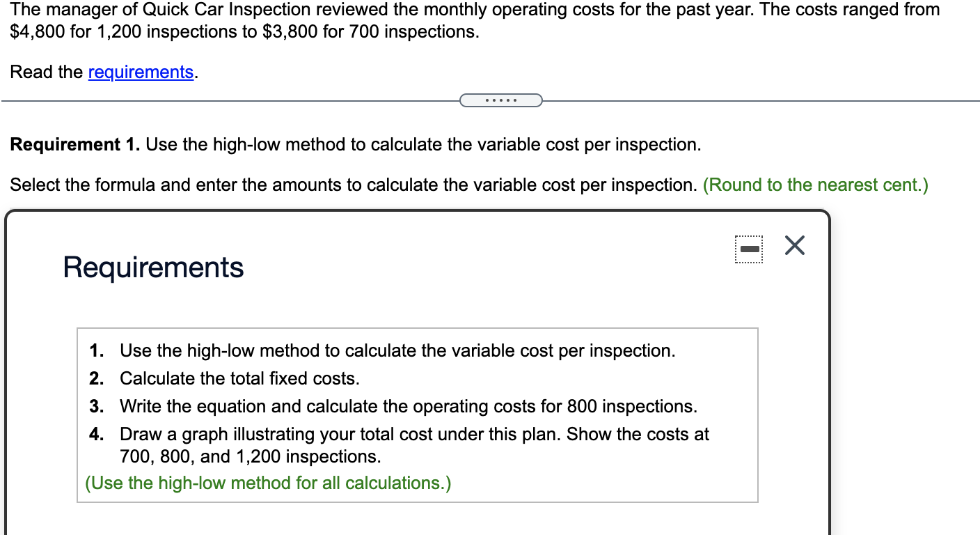
Task: Select requirement 2 Calculate total fixed costs
Action: 239,378
